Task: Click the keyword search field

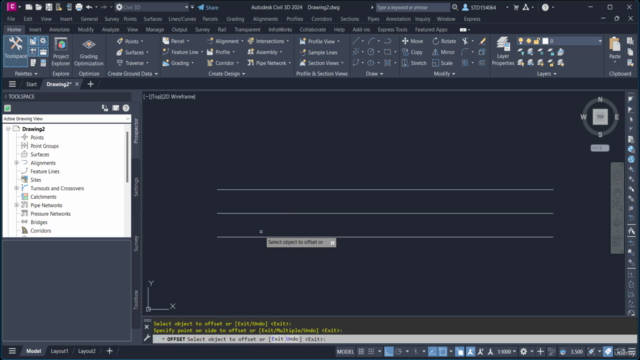Action: pos(412,7)
